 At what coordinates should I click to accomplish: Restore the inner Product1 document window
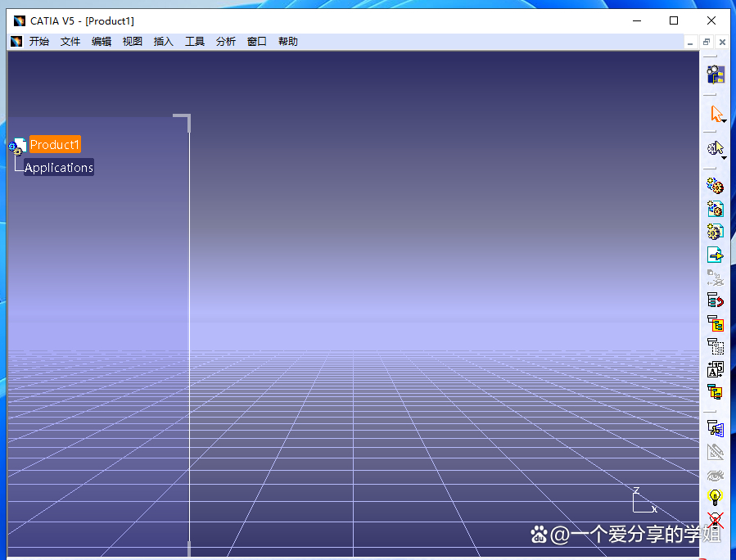click(x=706, y=43)
